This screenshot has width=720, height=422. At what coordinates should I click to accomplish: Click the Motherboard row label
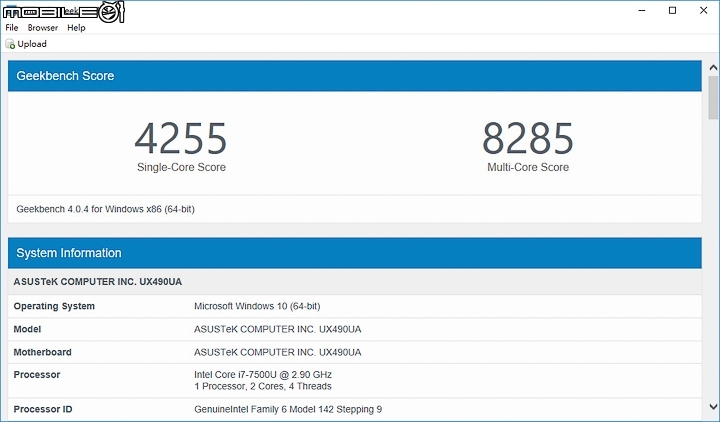pos(42,352)
